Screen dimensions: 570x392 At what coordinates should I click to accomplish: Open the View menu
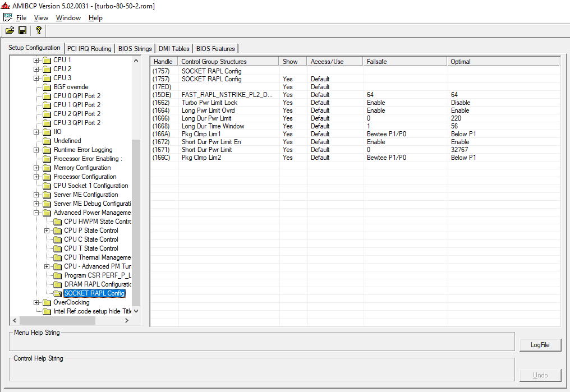click(x=41, y=18)
